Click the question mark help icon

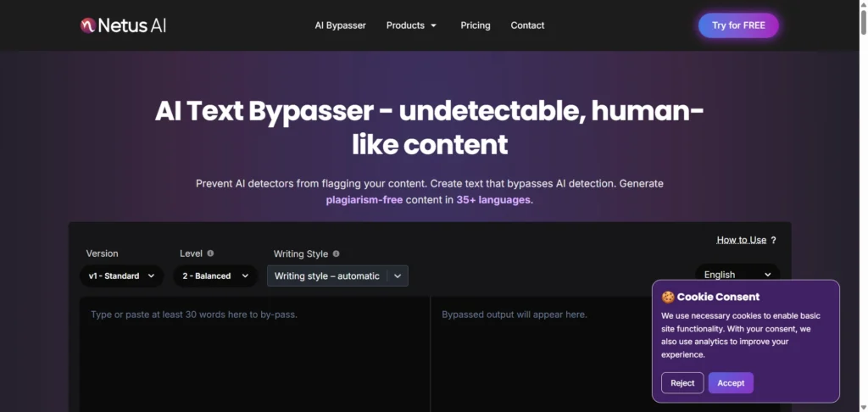point(773,240)
